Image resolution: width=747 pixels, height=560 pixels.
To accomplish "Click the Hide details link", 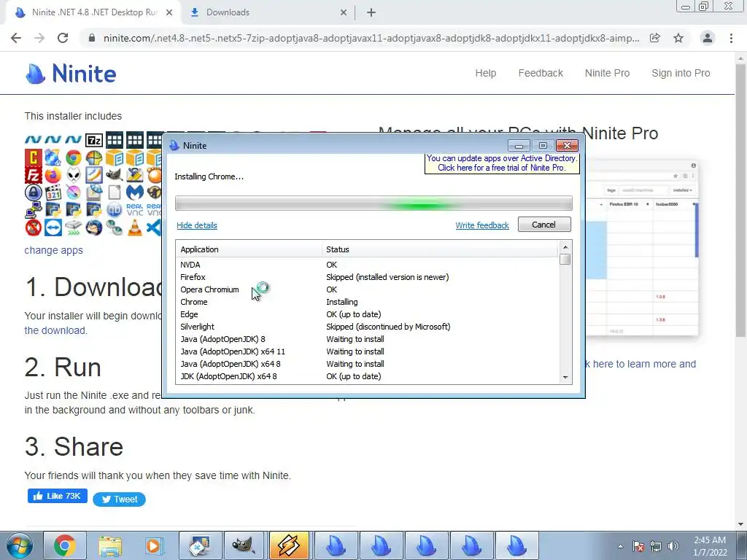I will (x=197, y=225).
